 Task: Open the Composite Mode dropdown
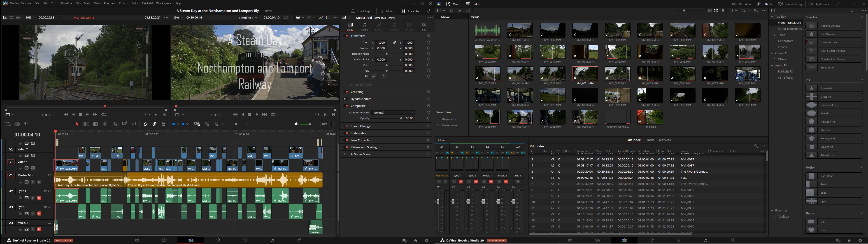[393, 113]
